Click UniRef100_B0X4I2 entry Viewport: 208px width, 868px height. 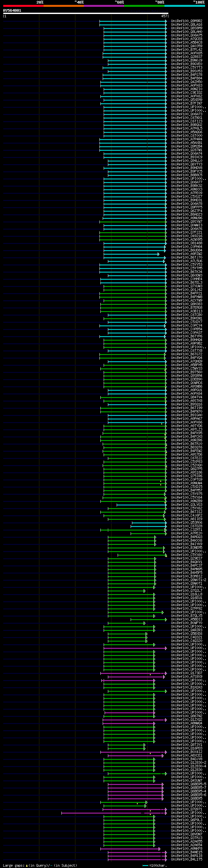coord(187,752)
